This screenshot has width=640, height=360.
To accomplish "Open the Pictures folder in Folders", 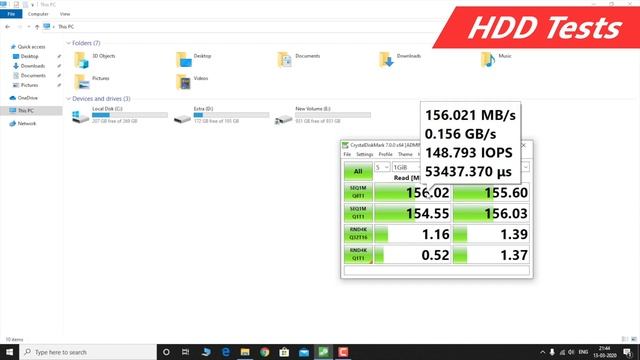I will point(92,82).
